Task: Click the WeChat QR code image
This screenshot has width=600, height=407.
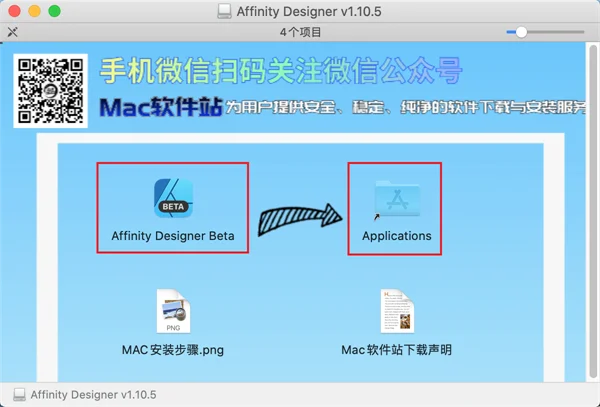Action: coord(51,91)
